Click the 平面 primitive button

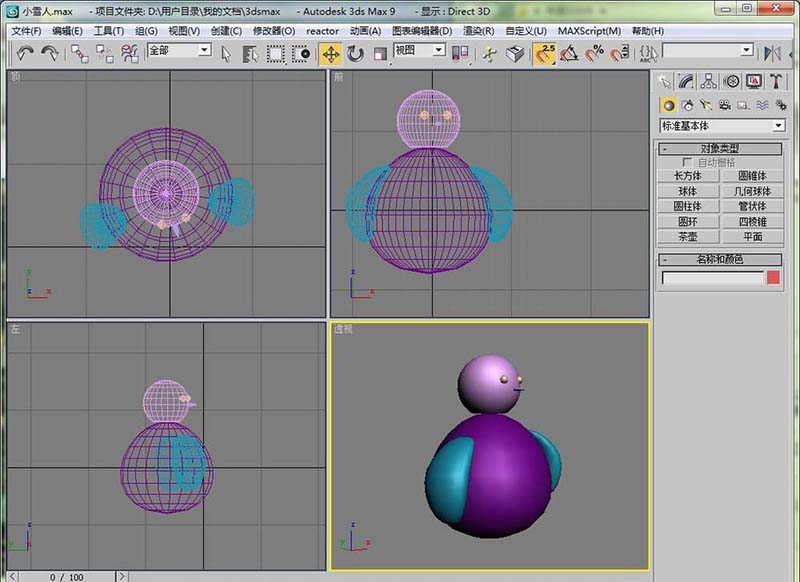[752, 236]
